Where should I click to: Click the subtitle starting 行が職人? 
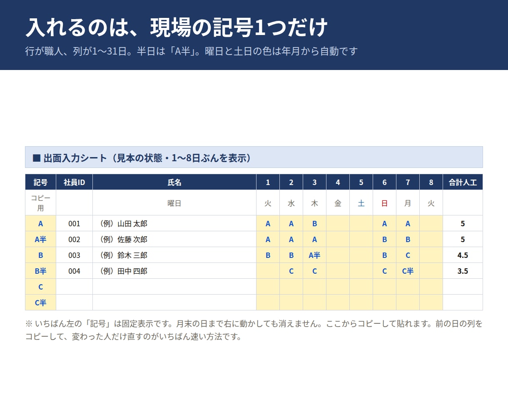[192, 51]
